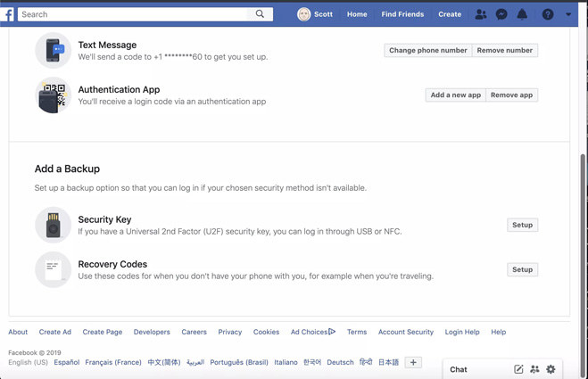
Task: Click Setup for Security Key
Action: tap(522, 225)
